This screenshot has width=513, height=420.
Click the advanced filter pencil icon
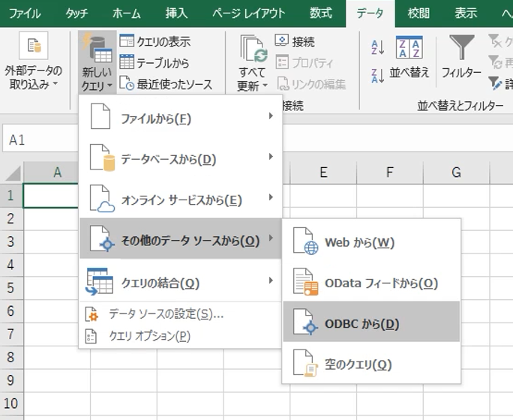click(x=495, y=83)
